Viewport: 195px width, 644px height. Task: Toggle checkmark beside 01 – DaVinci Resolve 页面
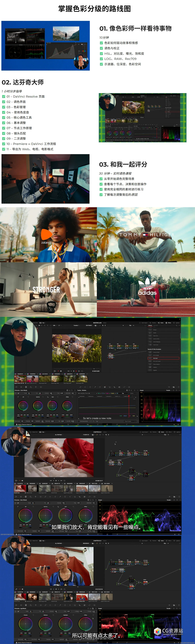tap(3, 97)
